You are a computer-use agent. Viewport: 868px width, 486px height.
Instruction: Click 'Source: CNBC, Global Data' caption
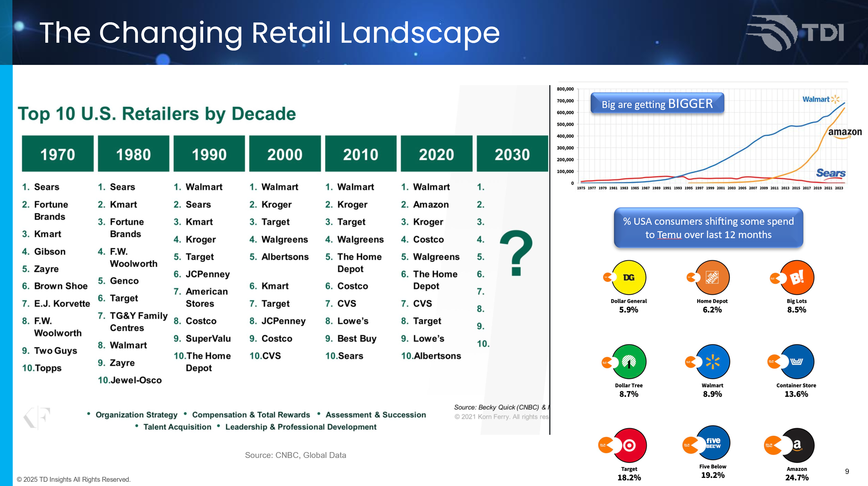(x=295, y=455)
